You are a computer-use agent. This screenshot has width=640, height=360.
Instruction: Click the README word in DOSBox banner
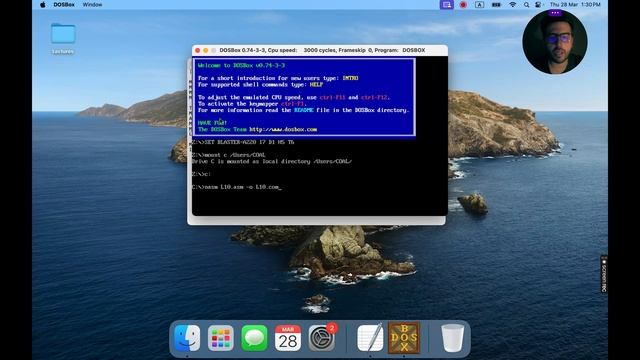pos(304,110)
